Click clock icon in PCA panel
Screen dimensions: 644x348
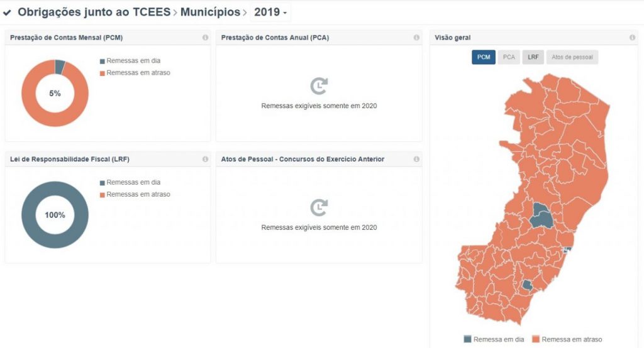point(319,86)
